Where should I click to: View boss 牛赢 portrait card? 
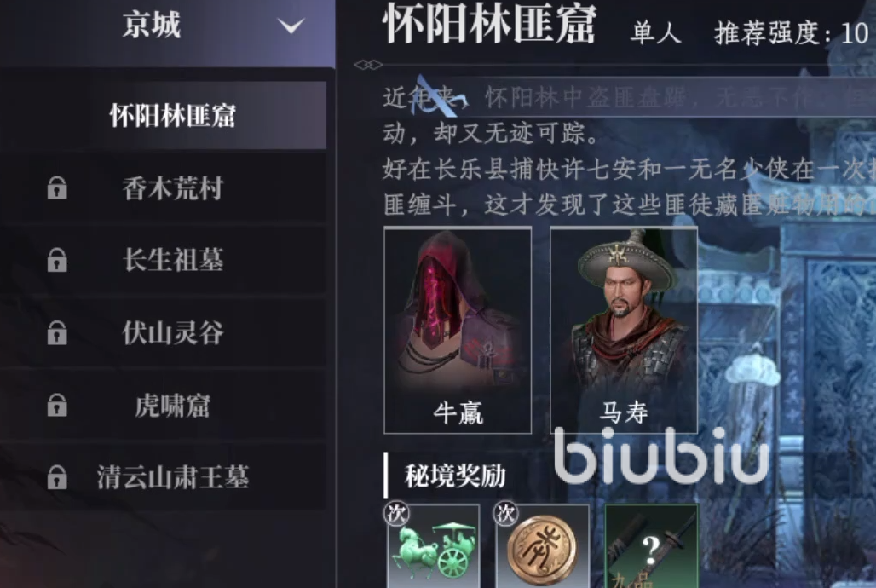click(458, 331)
